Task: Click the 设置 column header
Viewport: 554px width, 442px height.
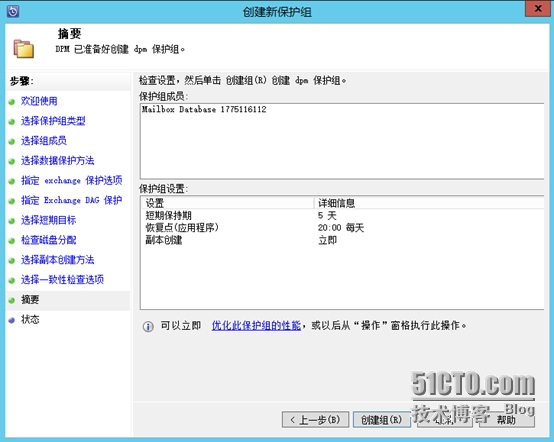Action: [227, 203]
